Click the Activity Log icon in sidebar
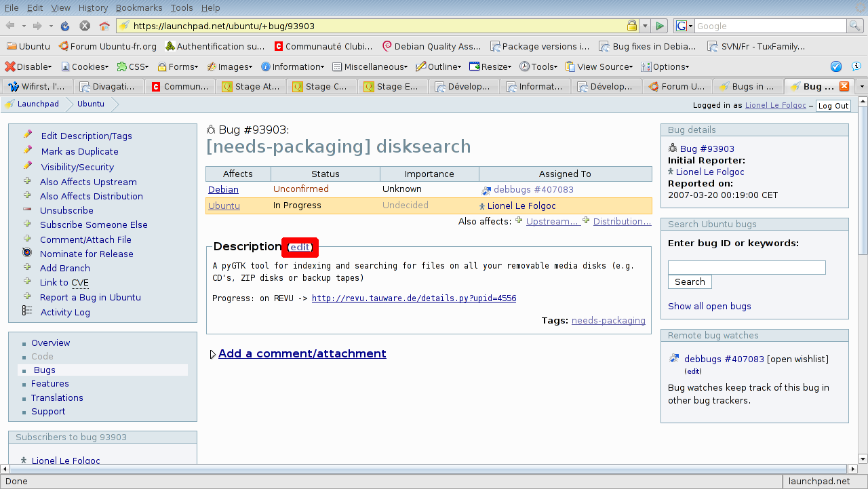Image resolution: width=868 pixels, height=489 pixels. pos(27,311)
